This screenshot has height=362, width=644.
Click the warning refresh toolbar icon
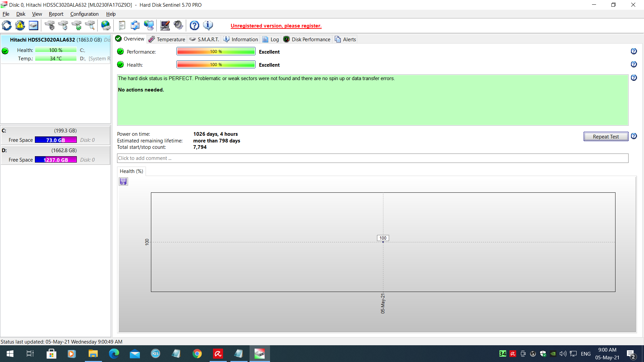pyautogui.click(x=20, y=25)
